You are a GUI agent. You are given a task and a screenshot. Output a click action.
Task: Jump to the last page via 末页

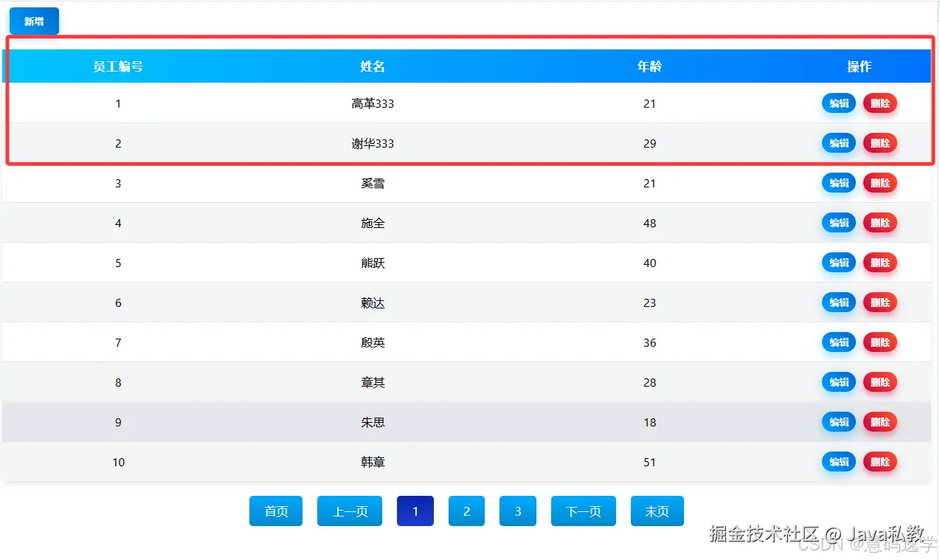[657, 511]
